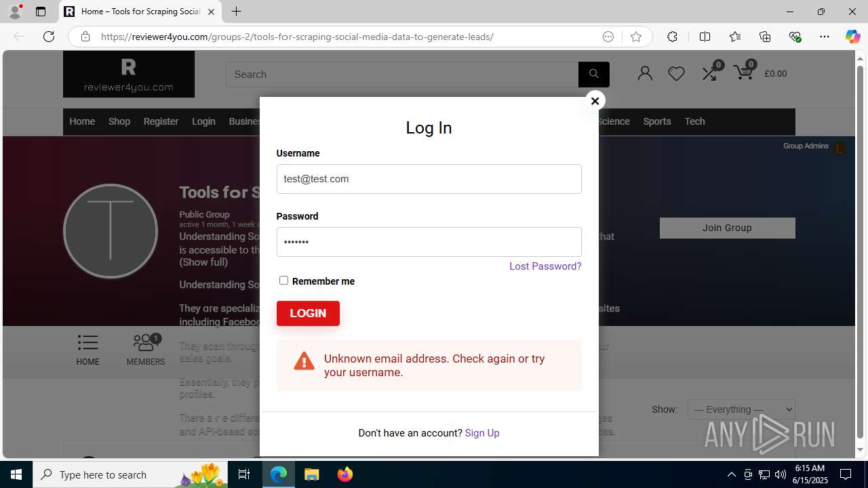This screenshot has width=868, height=488.
Task: Open the tab actions menu
Action: (x=41, y=12)
